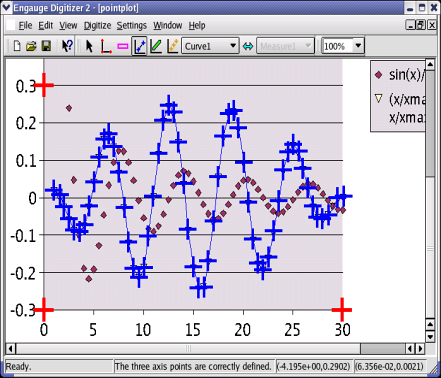Open the Window menu
Image resolution: width=441 pixels, height=378 pixels.
168,25
